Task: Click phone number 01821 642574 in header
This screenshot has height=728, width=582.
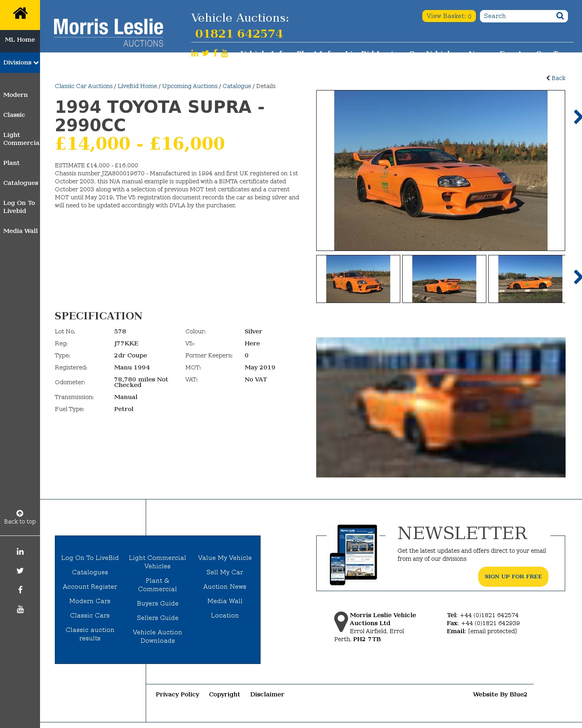Action: tap(239, 34)
